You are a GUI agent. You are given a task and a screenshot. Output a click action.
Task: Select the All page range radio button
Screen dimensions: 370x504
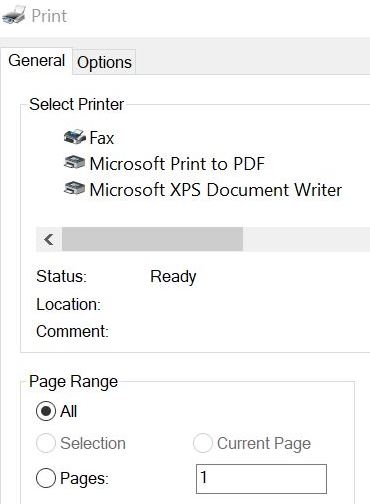pos(46,411)
